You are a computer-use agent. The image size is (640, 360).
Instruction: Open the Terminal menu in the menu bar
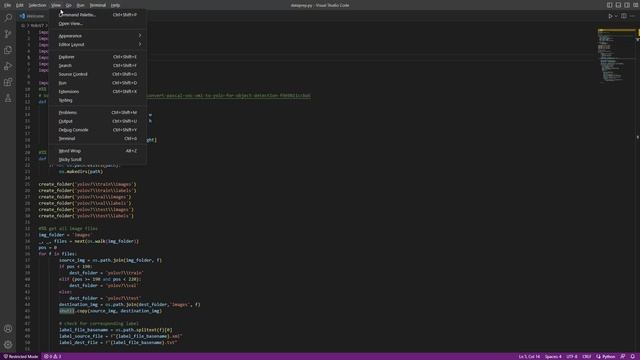[x=98, y=5]
